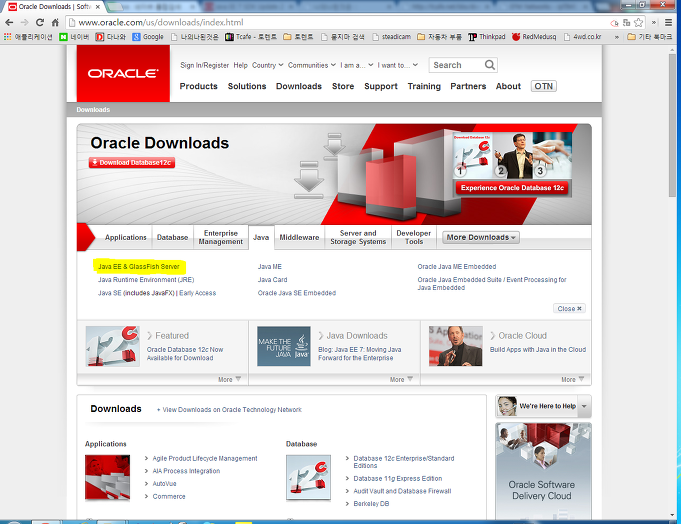Expand More under Featured
681x524 pixels.
229,379
